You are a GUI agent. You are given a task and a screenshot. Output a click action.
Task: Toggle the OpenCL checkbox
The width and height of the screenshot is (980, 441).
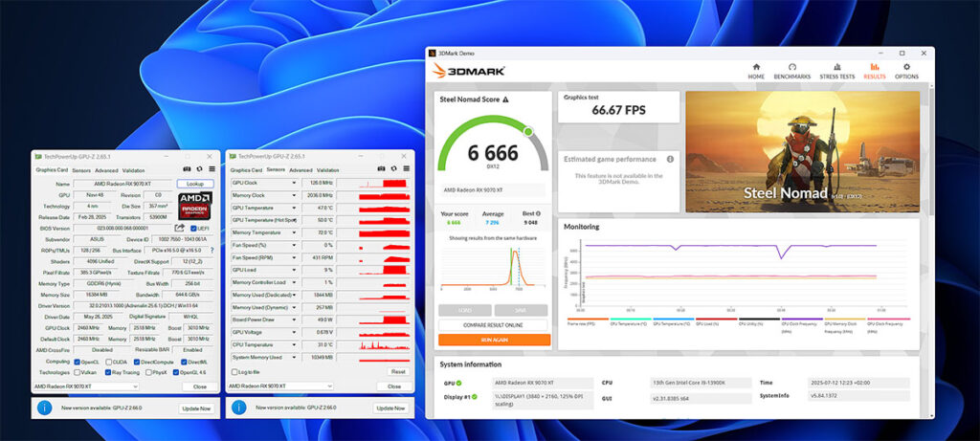click(x=77, y=362)
